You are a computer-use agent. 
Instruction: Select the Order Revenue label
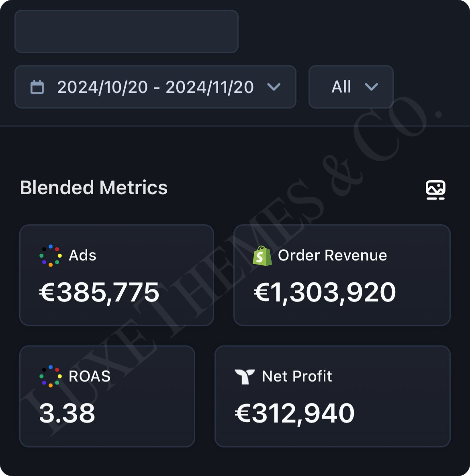tap(332, 256)
